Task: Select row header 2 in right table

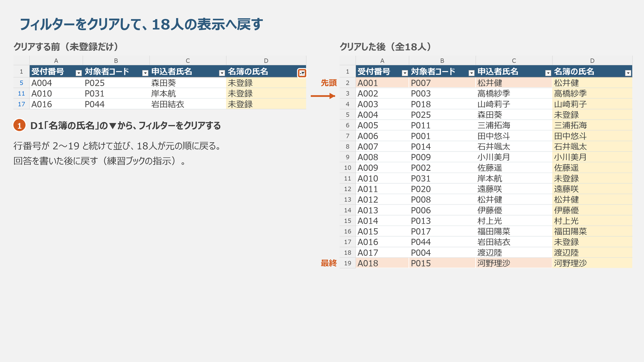Action: click(347, 83)
